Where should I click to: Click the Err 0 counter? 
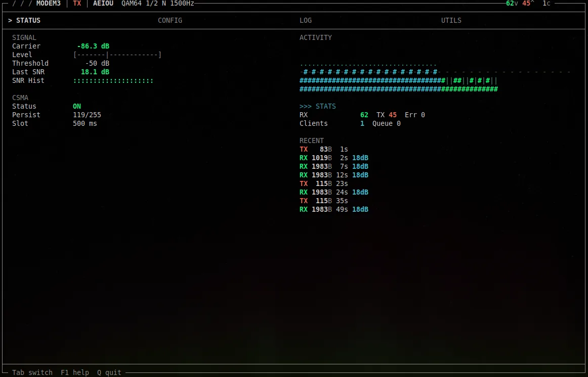click(415, 115)
